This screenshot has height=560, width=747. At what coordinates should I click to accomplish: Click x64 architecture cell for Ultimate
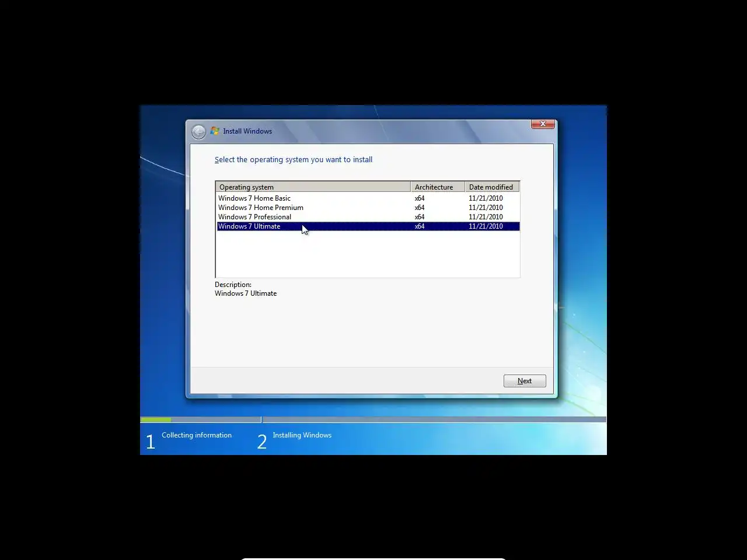pos(420,226)
